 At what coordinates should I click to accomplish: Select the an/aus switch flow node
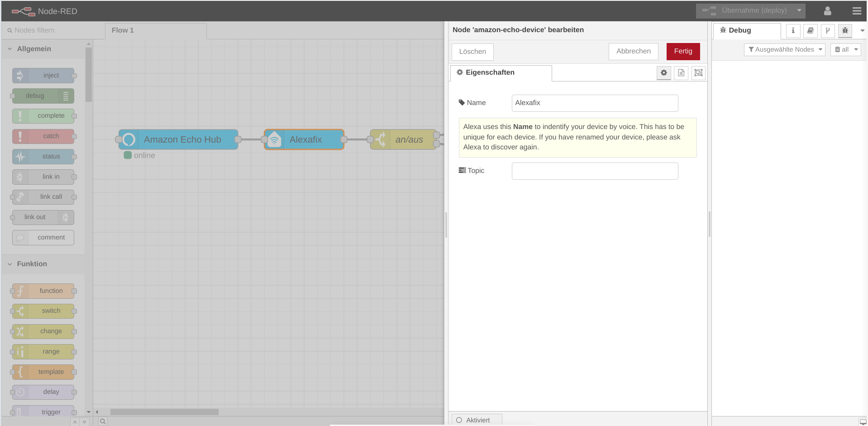[404, 139]
